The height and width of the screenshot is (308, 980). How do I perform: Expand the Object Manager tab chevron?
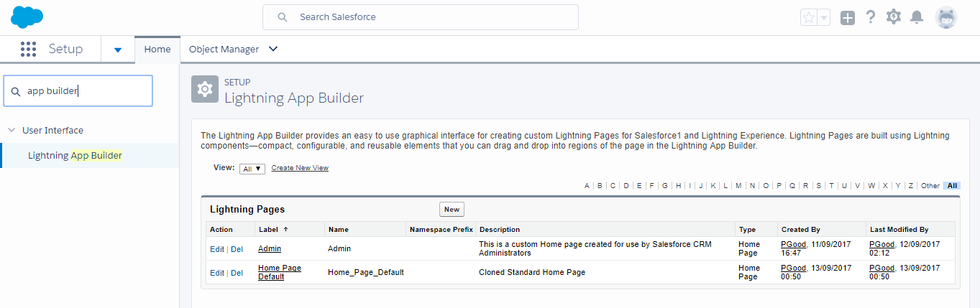(x=273, y=49)
